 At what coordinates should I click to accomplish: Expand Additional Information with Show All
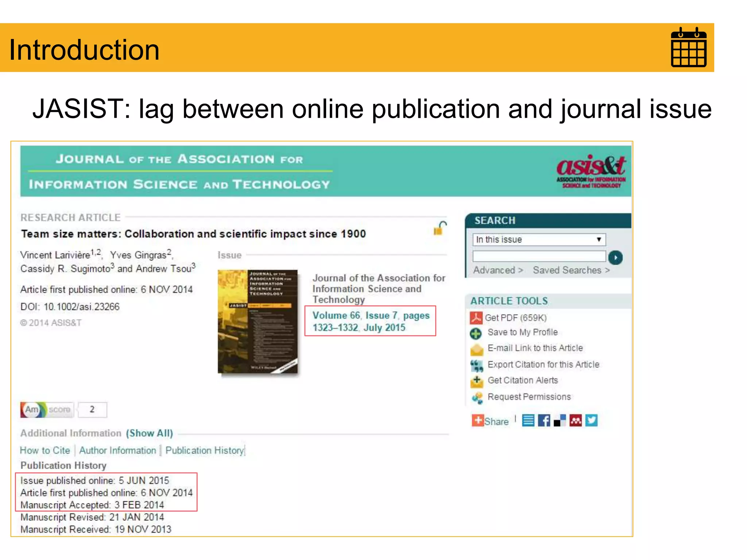click(150, 433)
